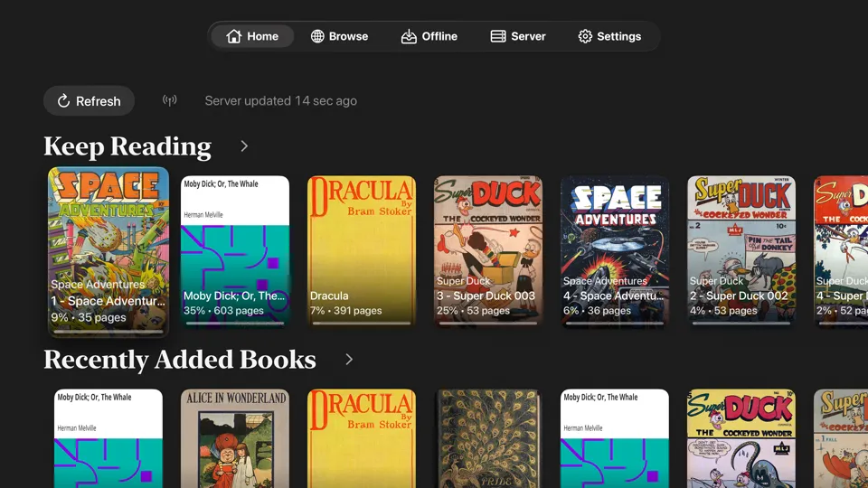
Task: Click the server rack icon
Action: [497, 36]
